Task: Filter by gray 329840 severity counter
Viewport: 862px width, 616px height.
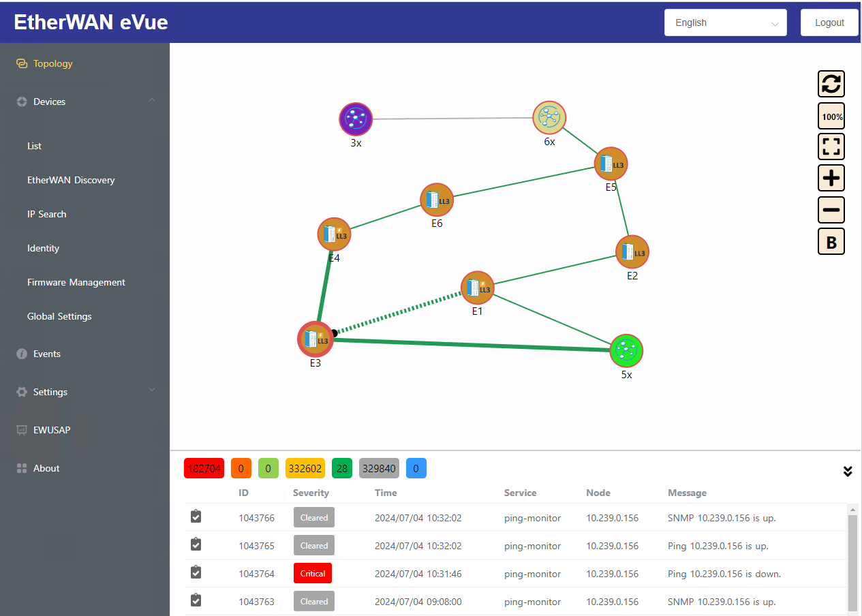Action: 379,468
